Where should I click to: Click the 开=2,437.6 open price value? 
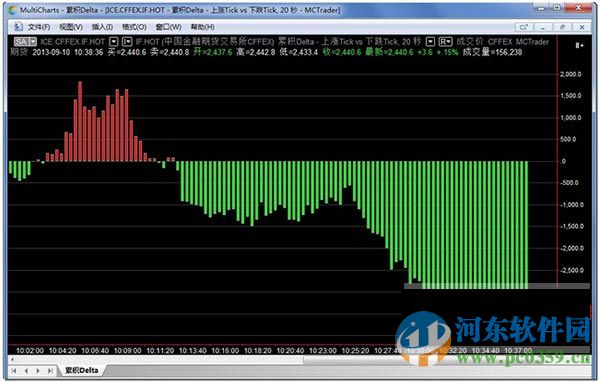(212, 52)
